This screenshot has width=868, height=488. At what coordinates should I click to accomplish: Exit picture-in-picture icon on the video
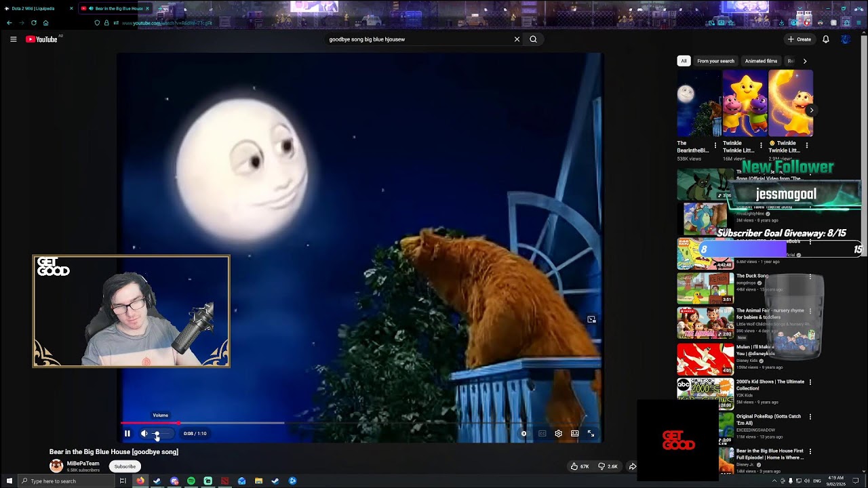pos(591,319)
